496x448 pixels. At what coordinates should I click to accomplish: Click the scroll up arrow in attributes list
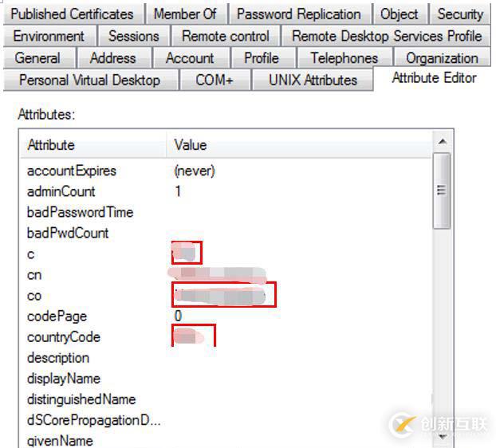pos(443,142)
